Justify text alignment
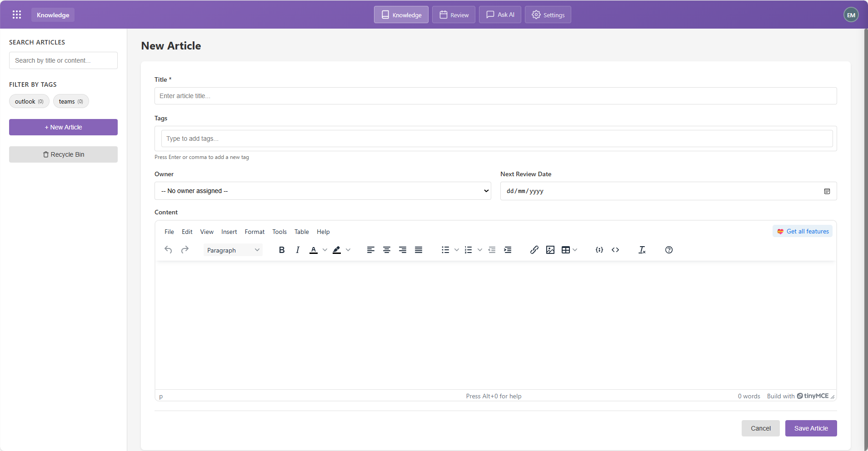The image size is (868, 451). 419,250
